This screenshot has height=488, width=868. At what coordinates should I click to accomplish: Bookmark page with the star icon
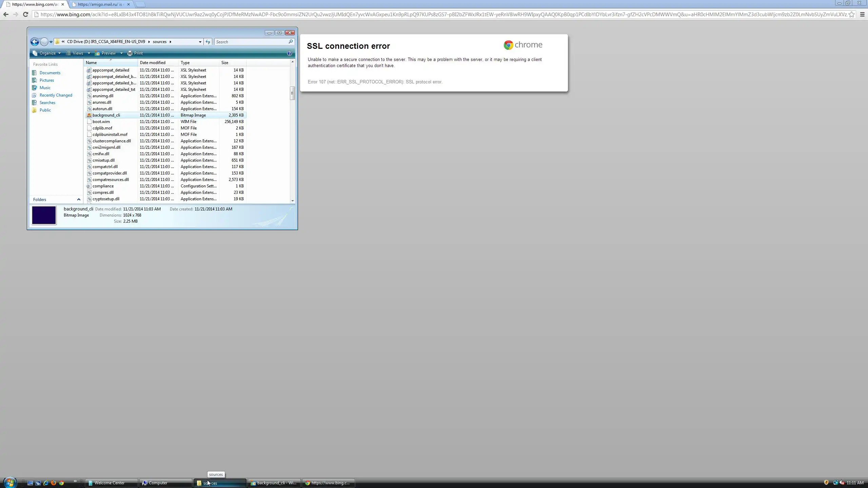tap(851, 14)
